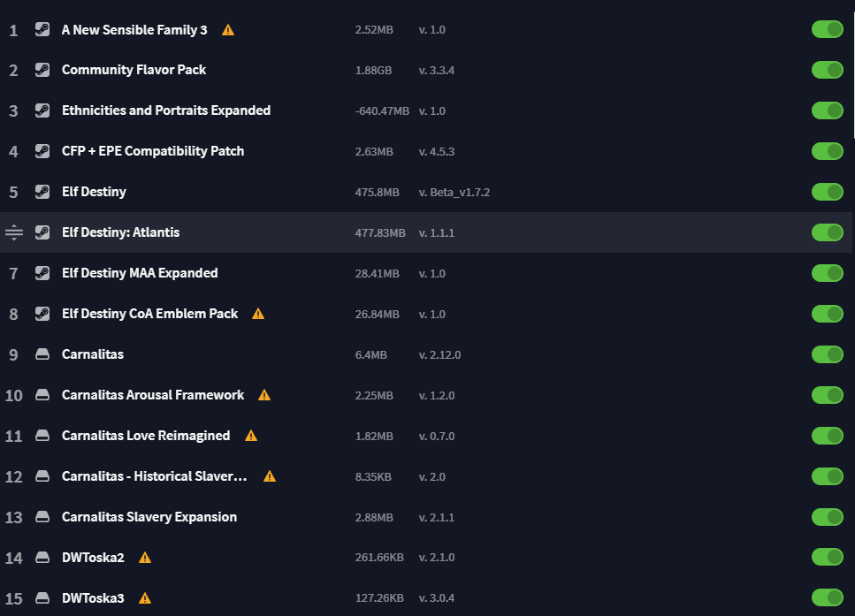The width and height of the screenshot is (855, 616).
Task: Click the drag handle icon for Elf Destiny: Atlantis
Action: (13, 232)
